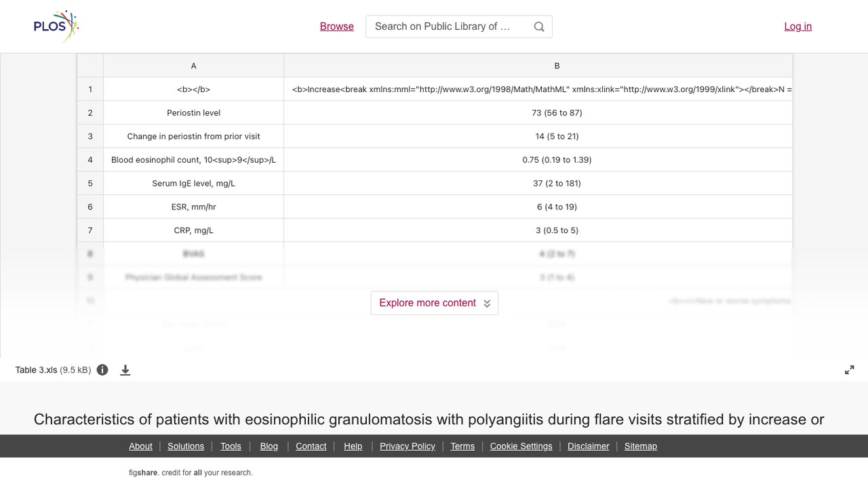Screen dimensions: 868x488
Task: Open the Help footer link
Action: point(353,446)
